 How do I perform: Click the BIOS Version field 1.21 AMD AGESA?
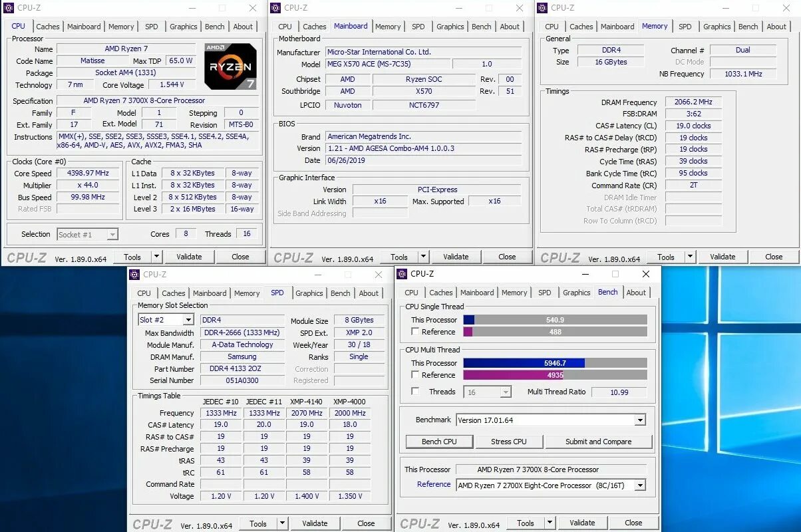[x=424, y=148]
